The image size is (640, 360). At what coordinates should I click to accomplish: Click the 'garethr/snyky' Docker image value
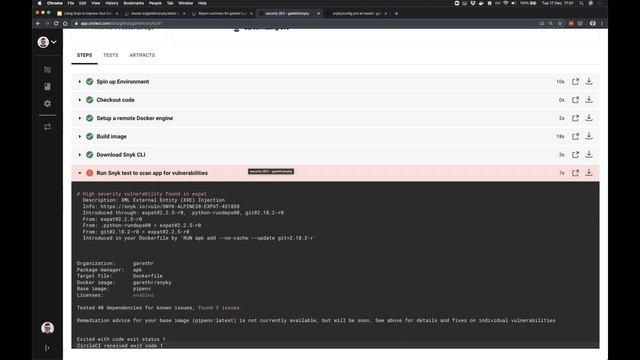click(x=152, y=282)
